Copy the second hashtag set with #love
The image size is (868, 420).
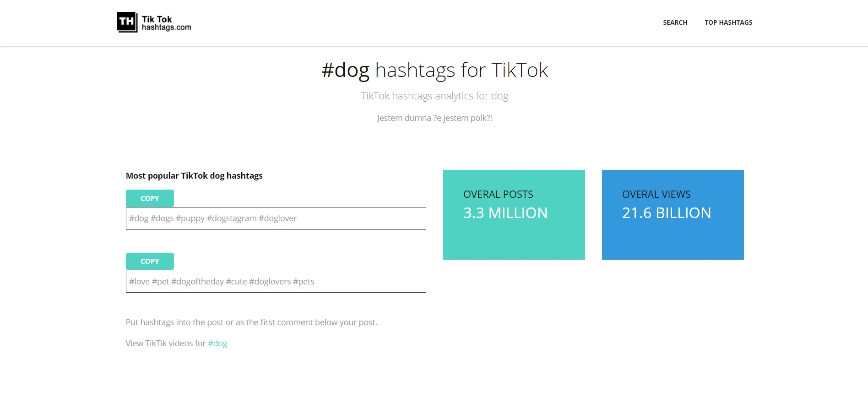(150, 261)
